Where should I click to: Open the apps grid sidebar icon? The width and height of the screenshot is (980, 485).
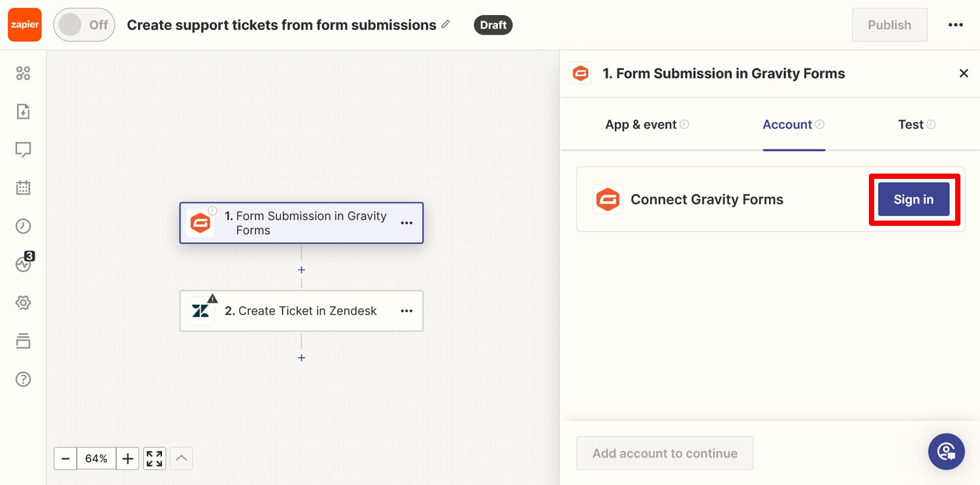point(23,73)
